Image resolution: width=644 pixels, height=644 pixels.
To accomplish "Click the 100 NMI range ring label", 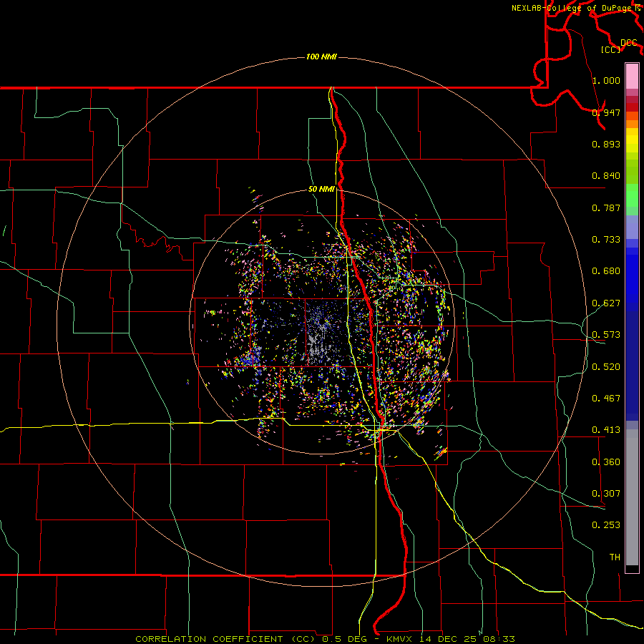I will pos(321,57).
